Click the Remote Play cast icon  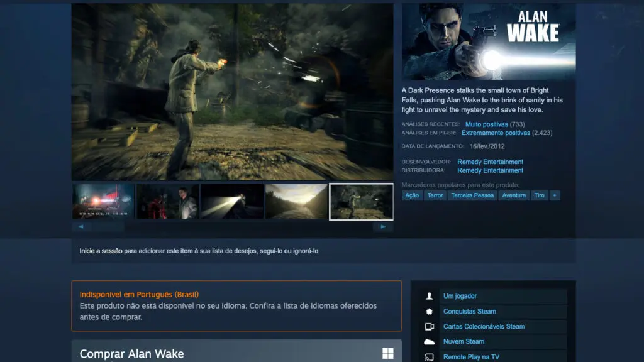pyautogui.click(x=430, y=357)
